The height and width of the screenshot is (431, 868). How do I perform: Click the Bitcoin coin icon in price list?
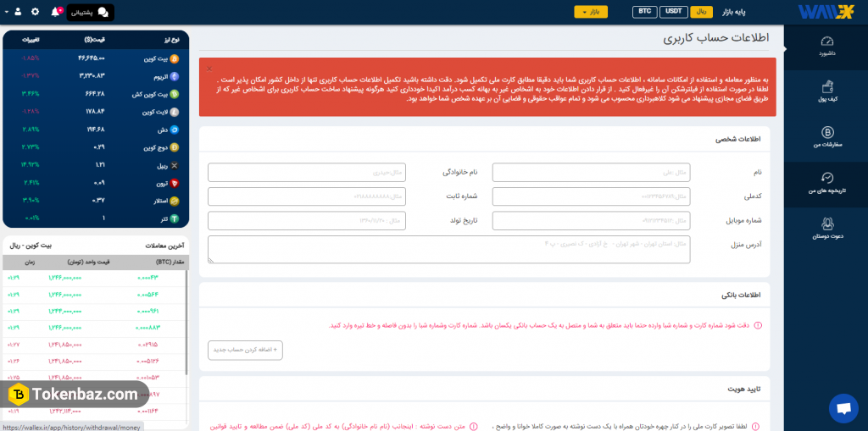click(x=175, y=58)
